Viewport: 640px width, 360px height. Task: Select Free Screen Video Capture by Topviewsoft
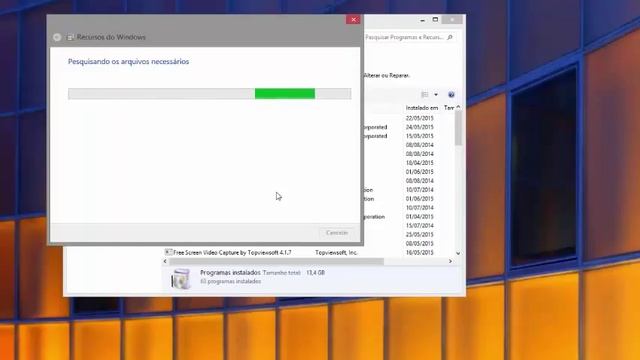232,253
